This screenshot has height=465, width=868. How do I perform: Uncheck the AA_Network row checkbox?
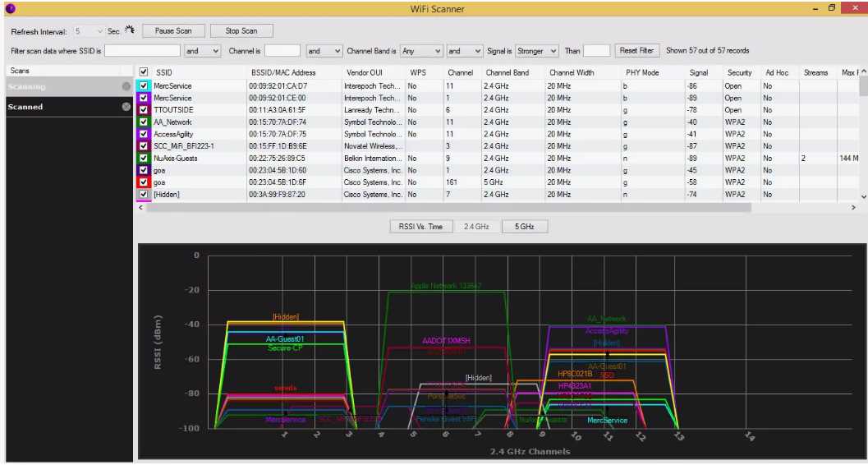pyautogui.click(x=145, y=122)
